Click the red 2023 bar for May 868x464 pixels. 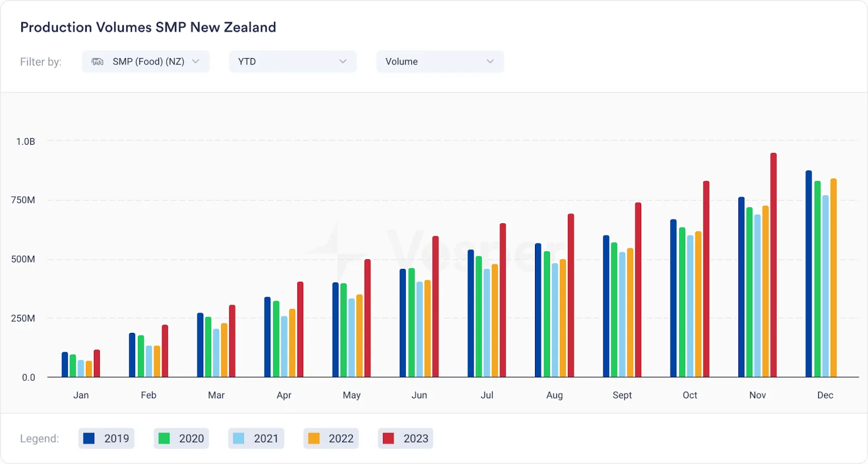click(x=368, y=318)
